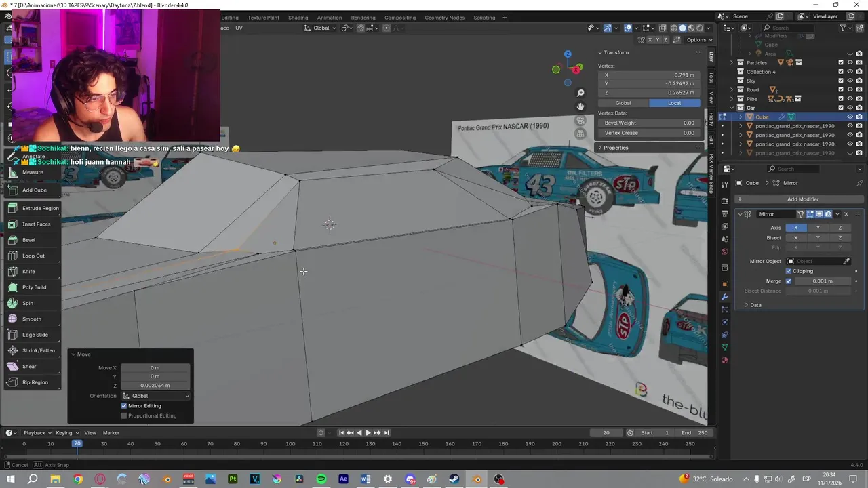Hide the Sky collection with eye icon

pyautogui.click(x=850, y=81)
